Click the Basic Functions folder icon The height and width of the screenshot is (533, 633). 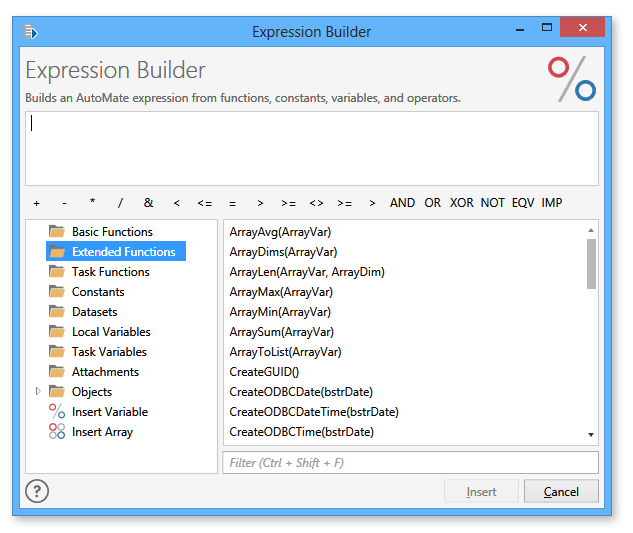(x=56, y=232)
